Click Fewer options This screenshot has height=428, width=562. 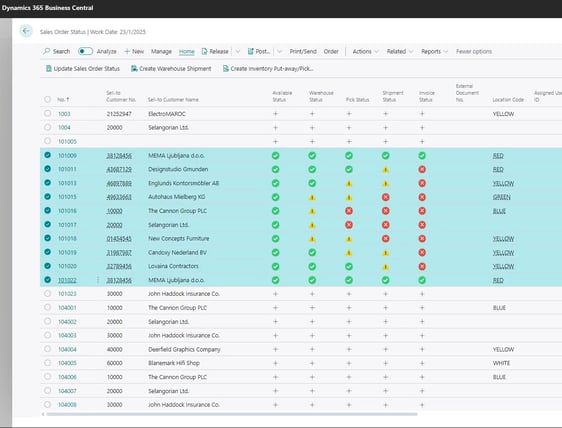pos(474,51)
